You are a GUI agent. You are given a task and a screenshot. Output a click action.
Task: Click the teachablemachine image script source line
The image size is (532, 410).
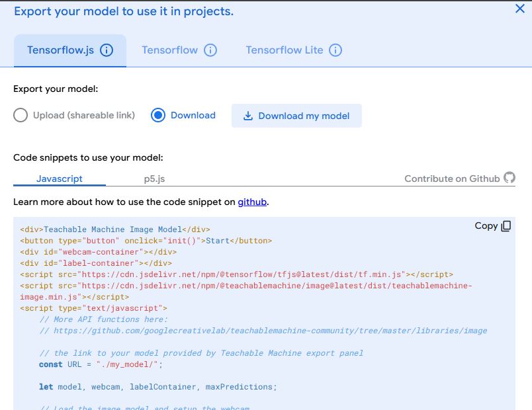click(246, 292)
